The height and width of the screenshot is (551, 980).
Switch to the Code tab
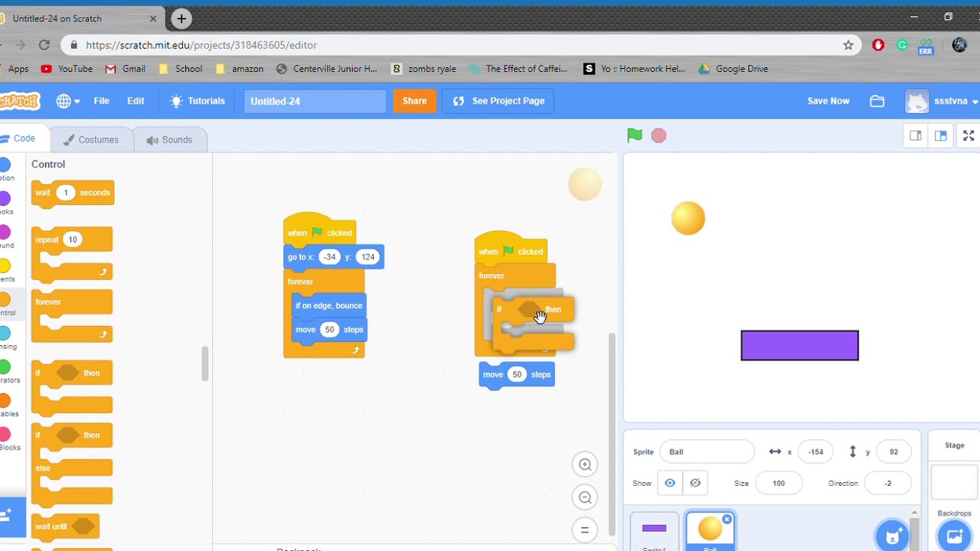(24, 139)
